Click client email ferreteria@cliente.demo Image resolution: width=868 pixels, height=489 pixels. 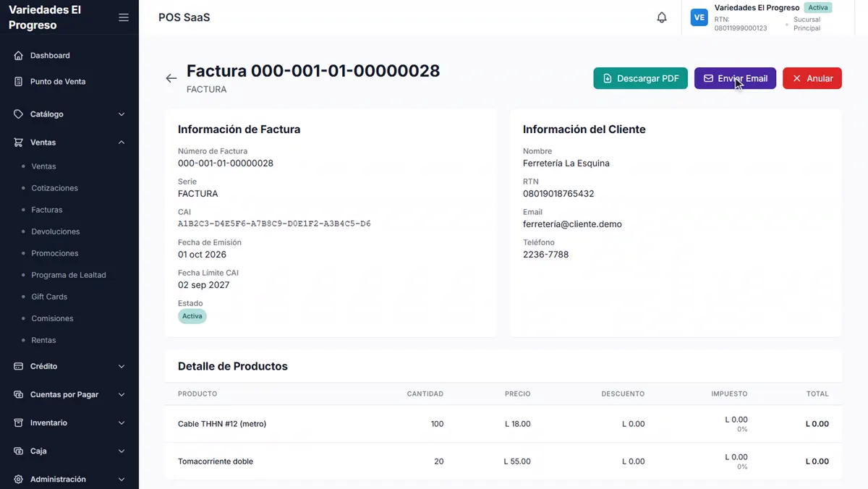point(572,224)
